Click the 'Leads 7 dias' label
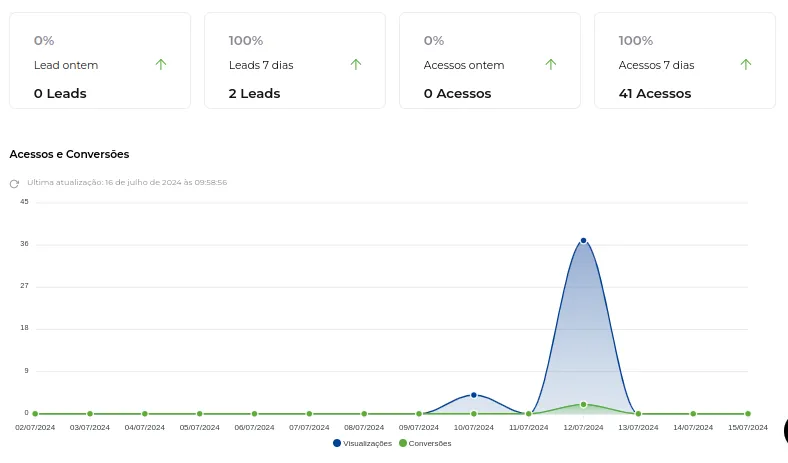 [261, 65]
